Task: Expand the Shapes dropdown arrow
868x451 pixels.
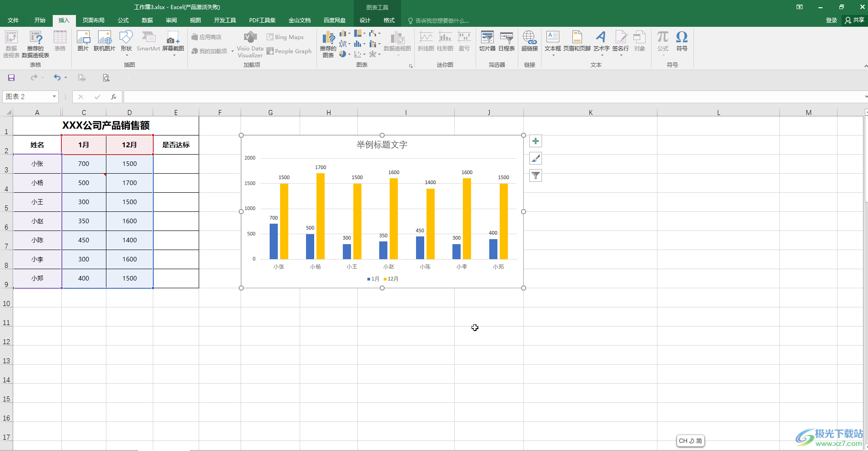Action: [x=126, y=55]
